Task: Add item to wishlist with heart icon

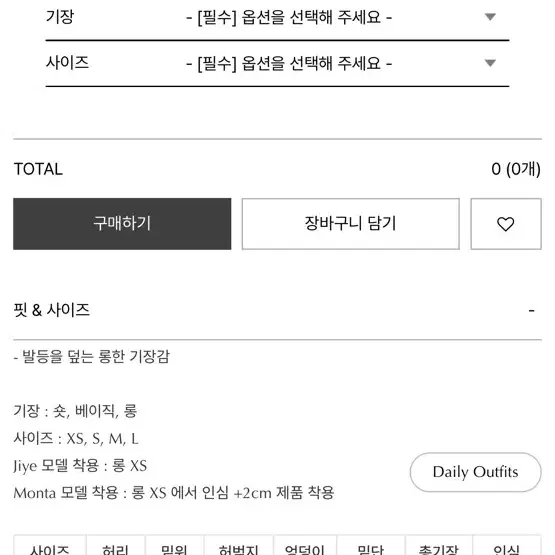Action: point(506,224)
